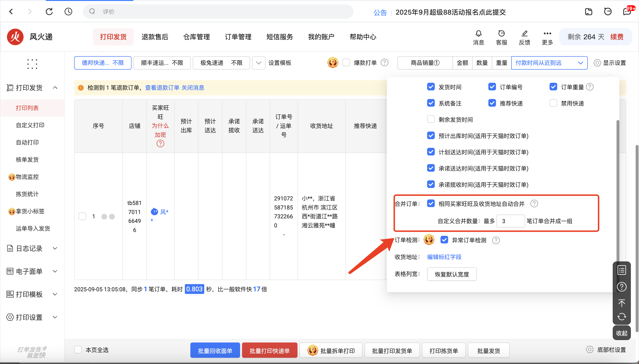Open the 仓库管理 tab

click(196, 37)
